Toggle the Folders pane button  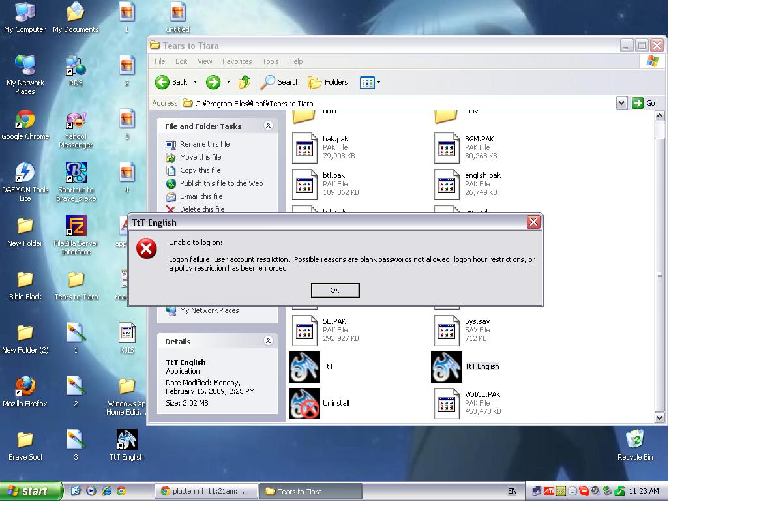(328, 82)
